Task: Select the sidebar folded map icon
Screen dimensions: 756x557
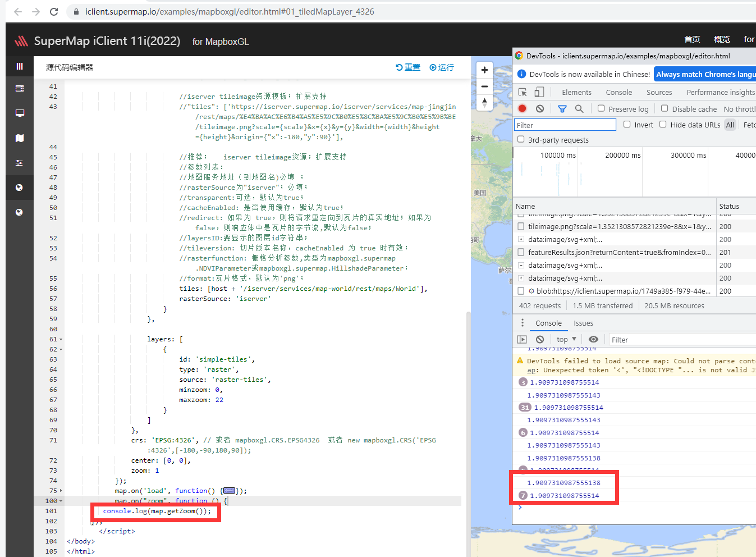Action: 20,138
